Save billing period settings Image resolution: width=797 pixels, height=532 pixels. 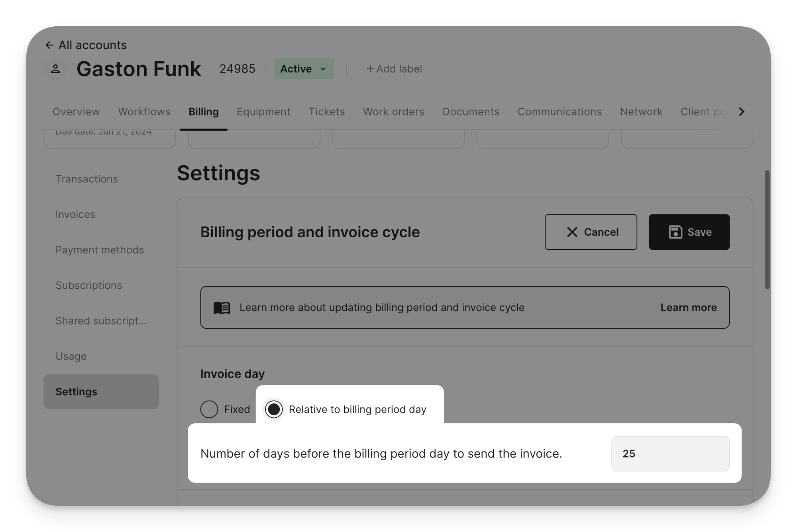click(x=689, y=232)
